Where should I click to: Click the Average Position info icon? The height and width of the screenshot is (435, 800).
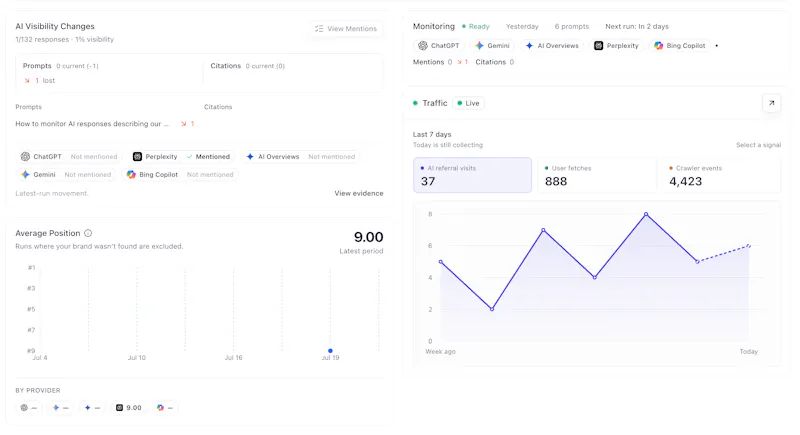tap(88, 233)
